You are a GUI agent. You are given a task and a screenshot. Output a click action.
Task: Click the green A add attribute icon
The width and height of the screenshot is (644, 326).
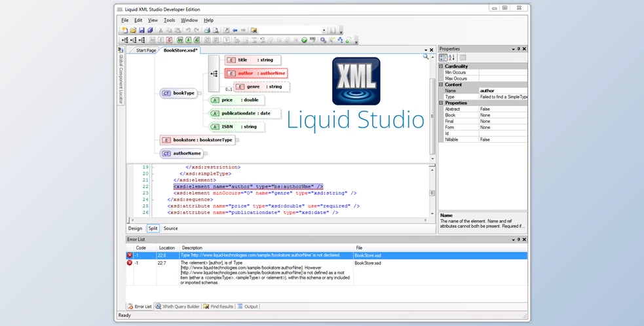tap(188, 40)
